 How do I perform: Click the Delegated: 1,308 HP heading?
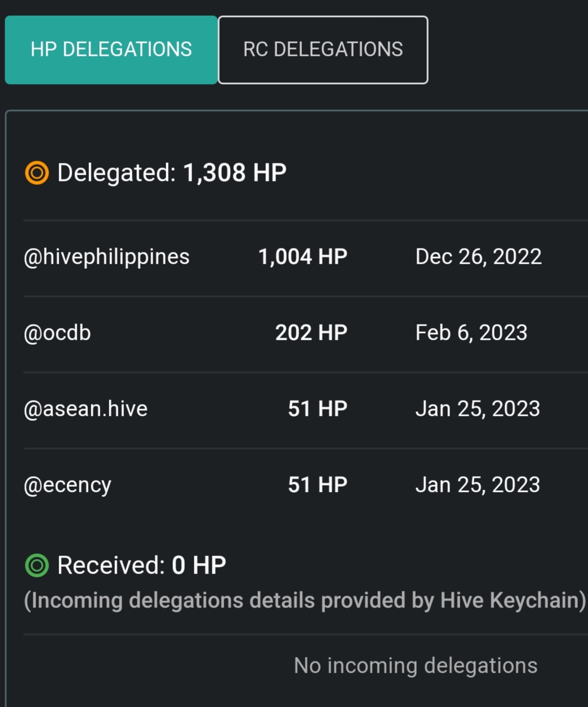(172, 173)
